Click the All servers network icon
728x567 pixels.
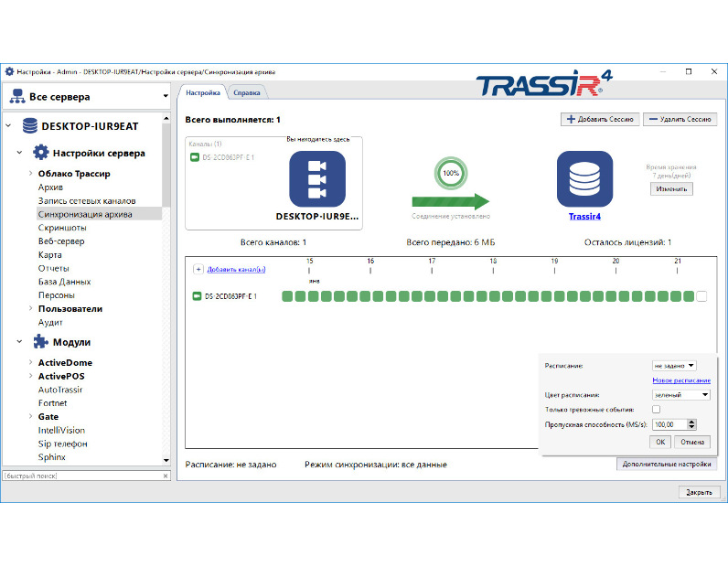(x=17, y=97)
